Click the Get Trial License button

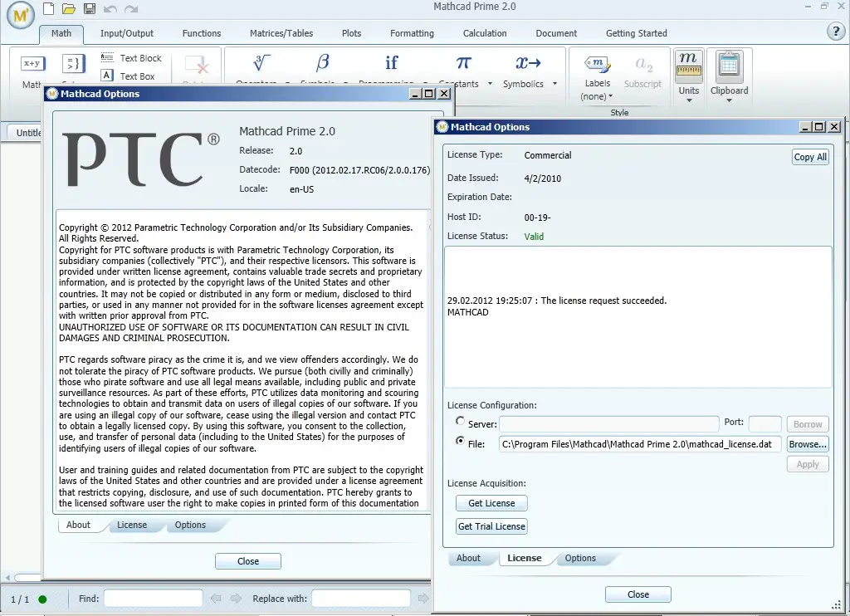click(491, 526)
